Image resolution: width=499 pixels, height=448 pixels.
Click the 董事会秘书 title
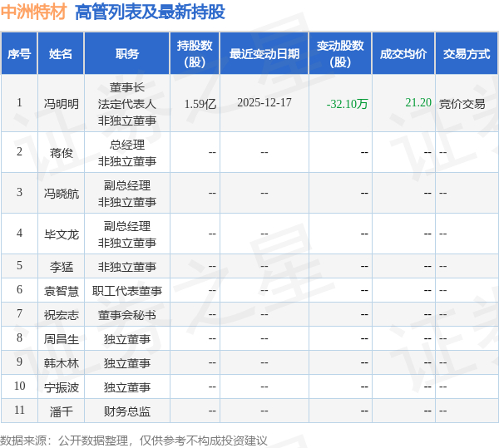click(x=127, y=315)
